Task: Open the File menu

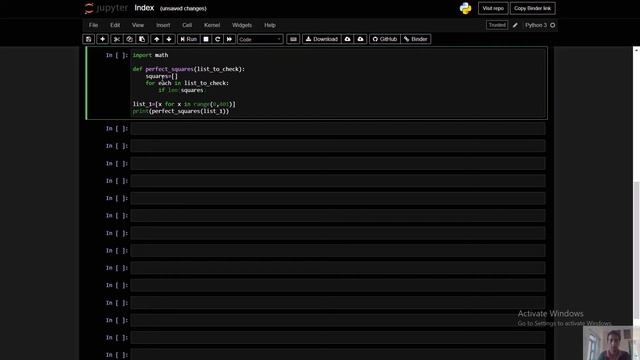Action: 93,25
